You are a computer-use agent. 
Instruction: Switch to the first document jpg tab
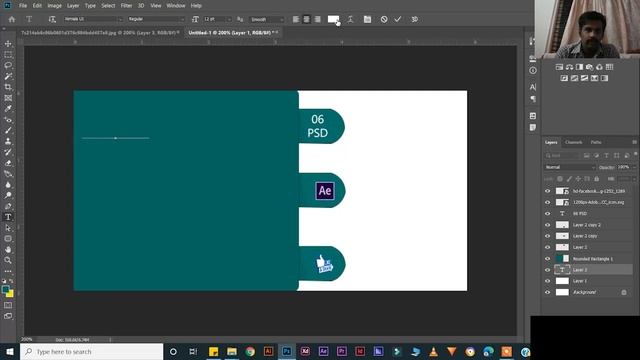(99, 33)
